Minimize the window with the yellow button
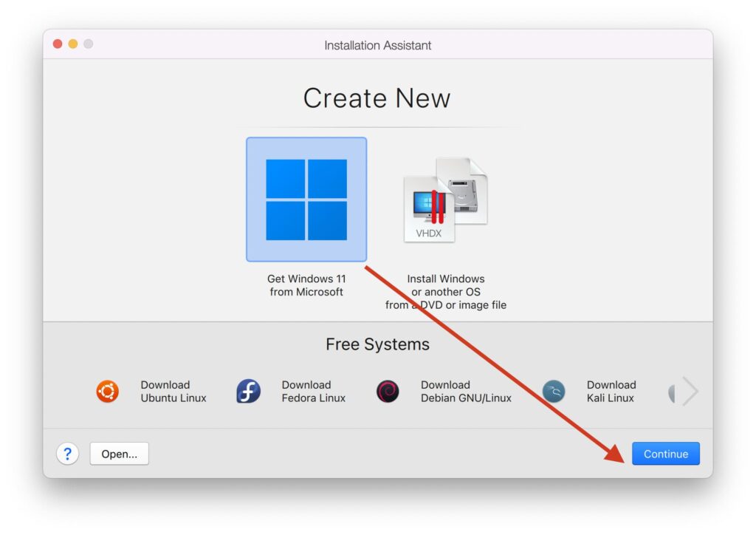Image resolution: width=756 pixels, height=535 pixels. (73, 44)
